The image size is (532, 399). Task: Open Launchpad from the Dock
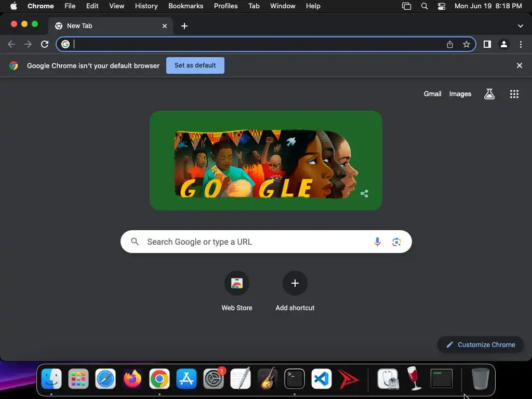[x=78, y=379]
